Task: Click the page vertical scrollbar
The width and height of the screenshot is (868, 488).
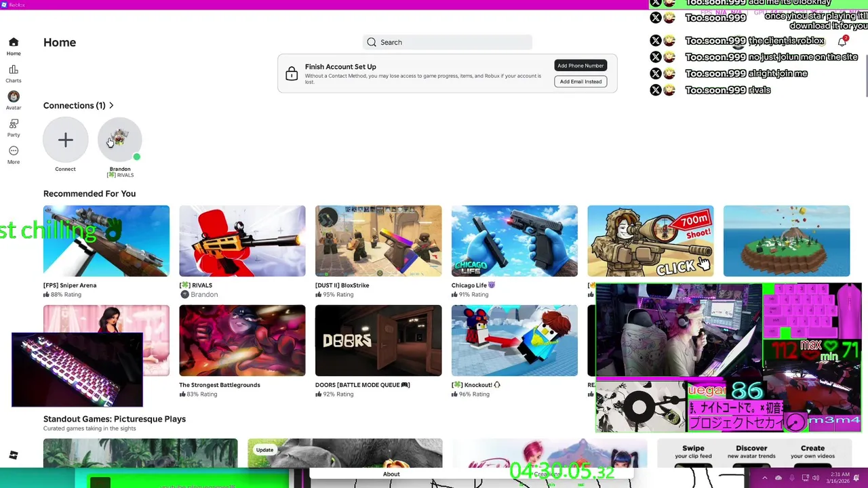Action: coord(865,75)
